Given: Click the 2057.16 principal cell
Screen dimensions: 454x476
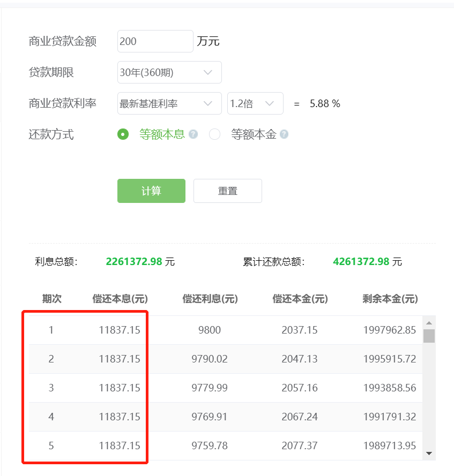Looking at the screenshot, I should pos(300,388).
